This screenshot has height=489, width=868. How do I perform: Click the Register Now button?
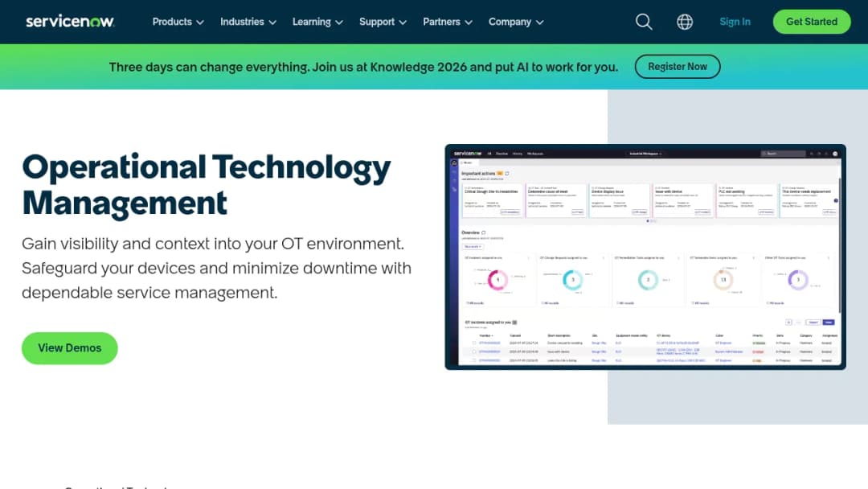(x=678, y=67)
